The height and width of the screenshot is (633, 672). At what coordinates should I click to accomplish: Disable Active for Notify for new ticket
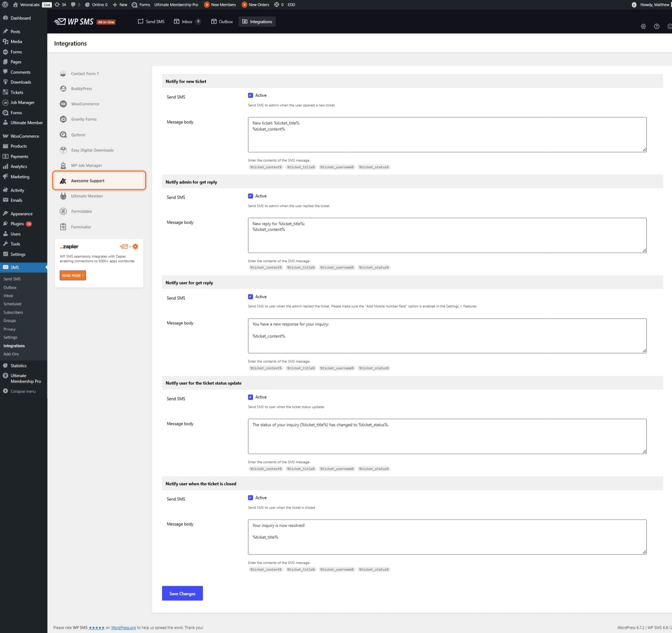pos(251,95)
